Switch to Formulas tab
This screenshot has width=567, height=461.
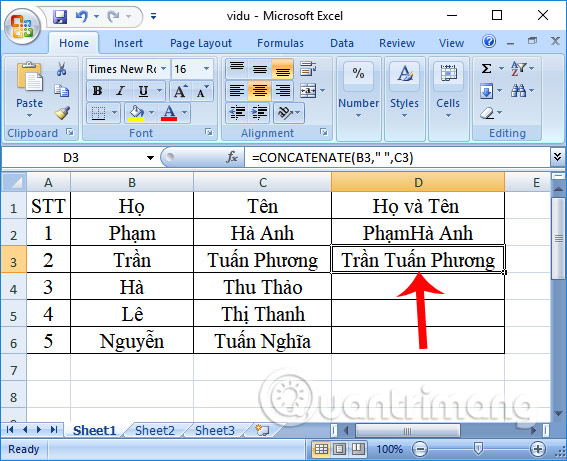280,43
